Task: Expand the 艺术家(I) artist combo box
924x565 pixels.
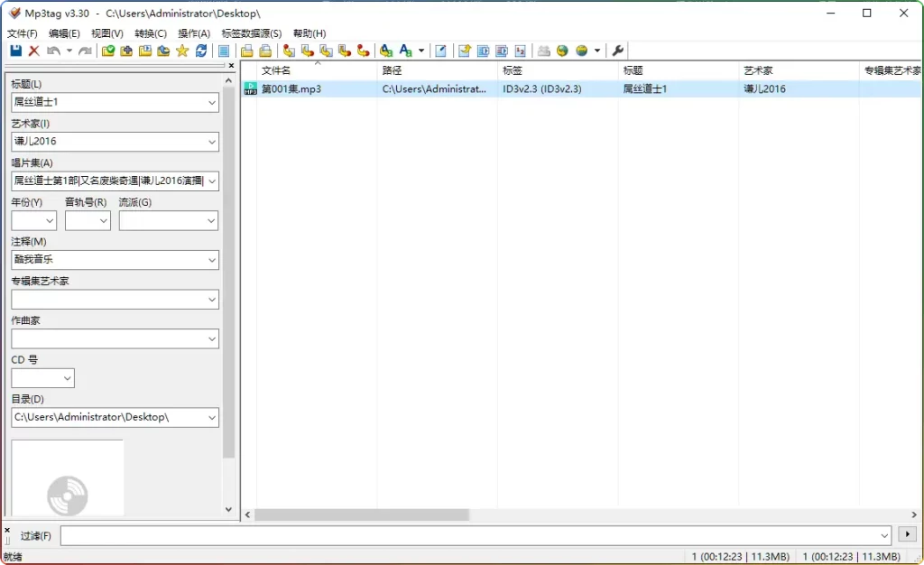Action: tap(211, 142)
